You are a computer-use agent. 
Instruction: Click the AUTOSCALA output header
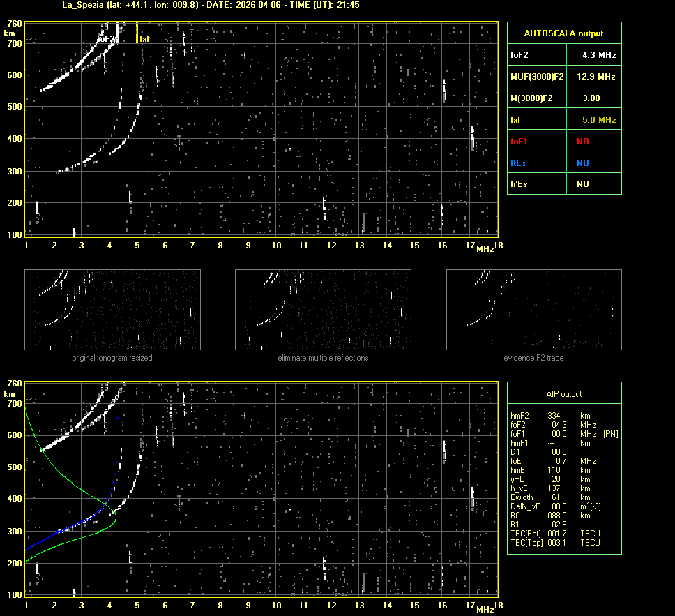click(563, 33)
